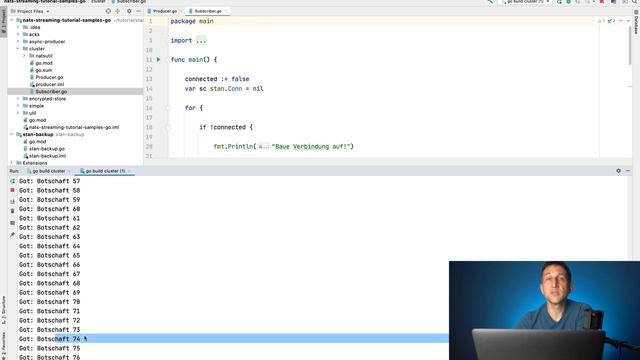The width and height of the screenshot is (640, 360).
Task: Pin the current Run tab
Action: (12, 235)
